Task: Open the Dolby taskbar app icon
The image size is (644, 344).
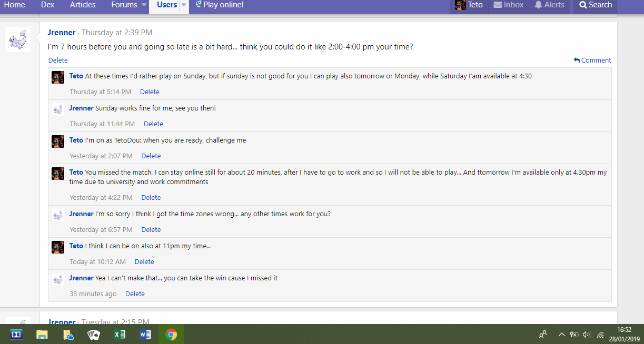Action: coord(16,335)
